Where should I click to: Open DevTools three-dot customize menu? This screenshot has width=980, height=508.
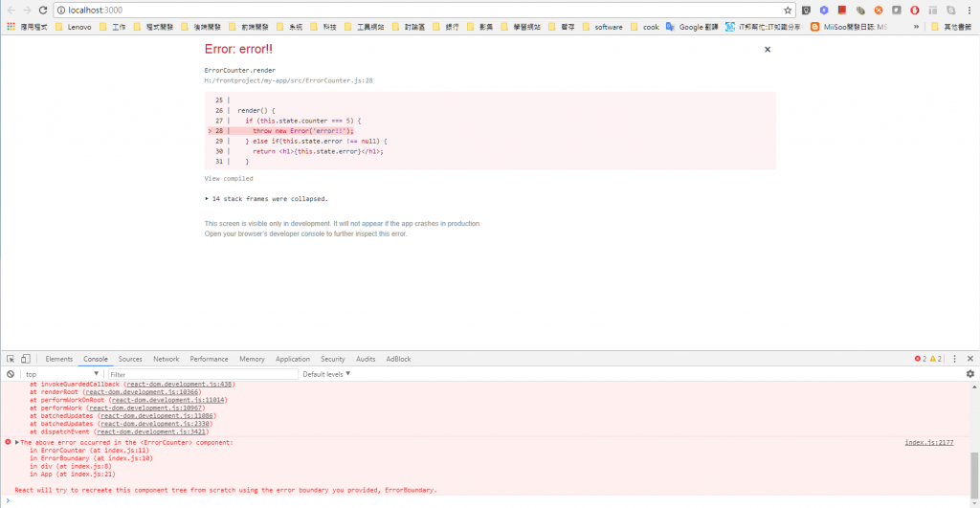click(x=954, y=359)
